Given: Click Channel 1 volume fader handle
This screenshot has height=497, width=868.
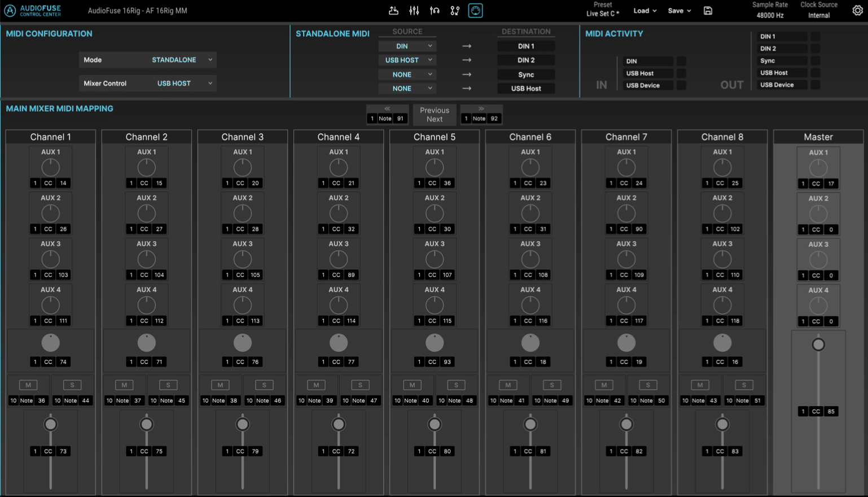Looking at the screenshot, I should click(51, 425).
